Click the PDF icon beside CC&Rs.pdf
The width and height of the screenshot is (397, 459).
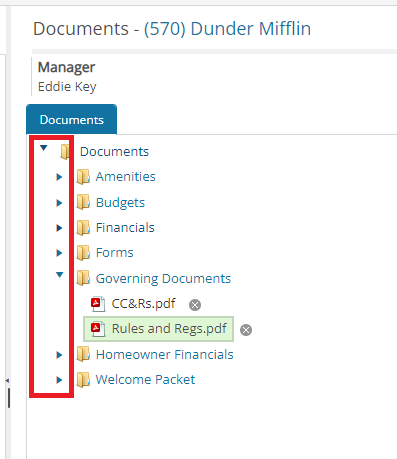98,304
